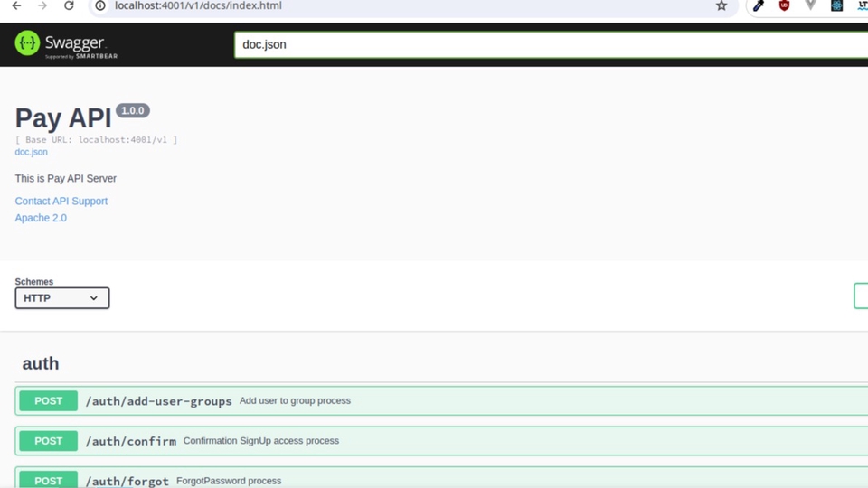Viewport: 868px width, 488px height.
Task: Focus the browser address bar URL
Action: [198, 5]
